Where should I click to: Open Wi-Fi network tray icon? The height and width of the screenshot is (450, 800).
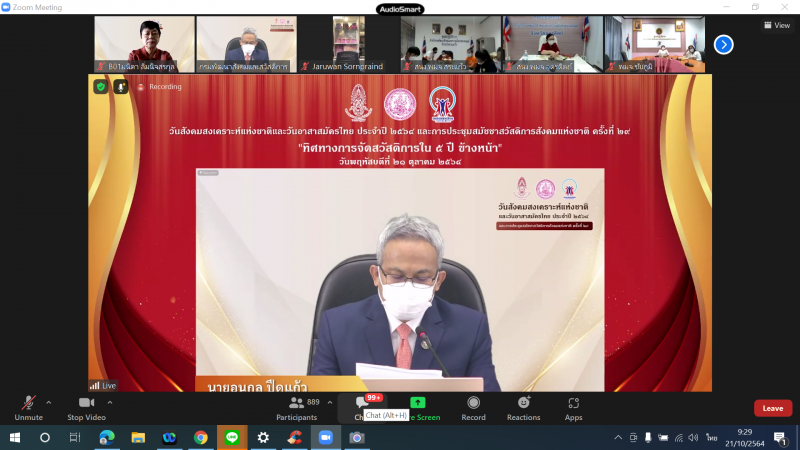coord(679,438)
